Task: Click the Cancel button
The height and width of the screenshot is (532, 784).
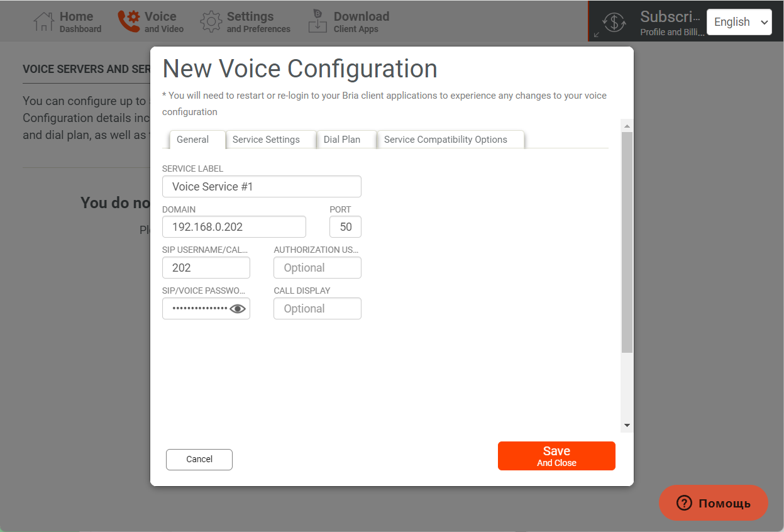Action: pyautogui.click(x=199, y=459)
